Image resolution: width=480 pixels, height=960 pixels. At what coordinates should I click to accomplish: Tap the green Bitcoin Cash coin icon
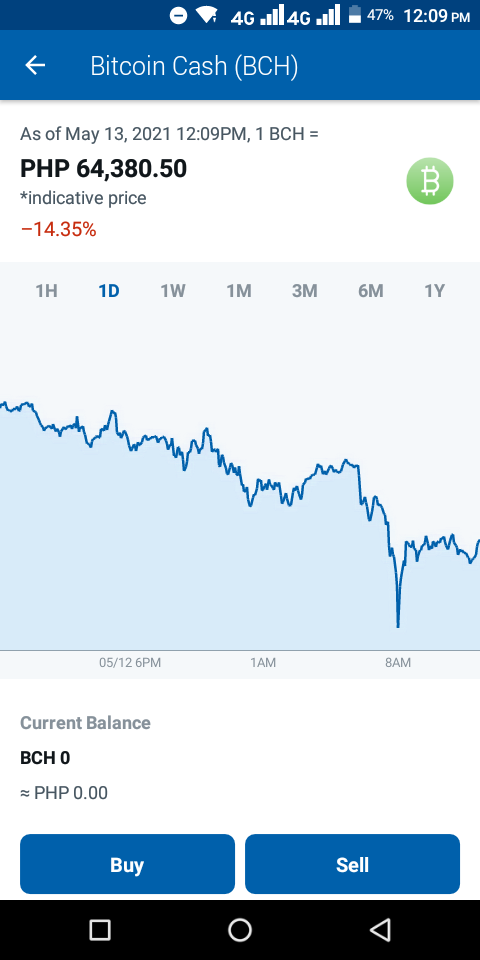tap(430, 181)
